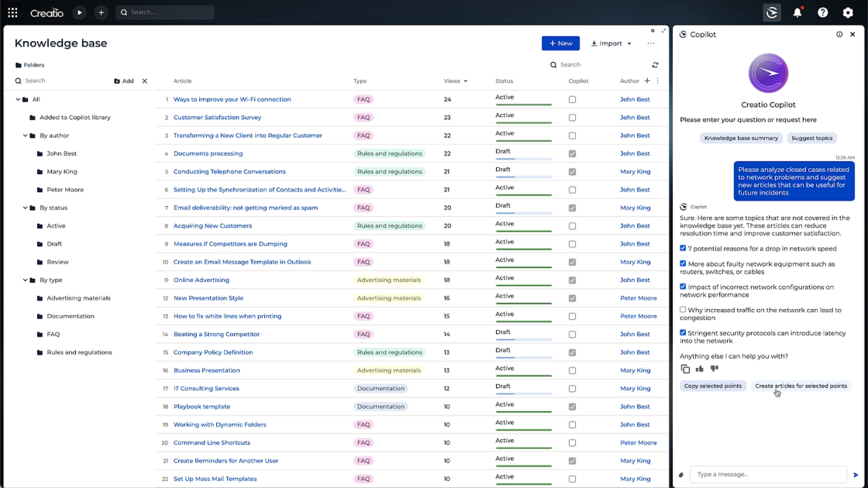Click 'Create articles for selected points'
Image resolution: width=868 pixels, height=488 pixels.
(801, 386)
